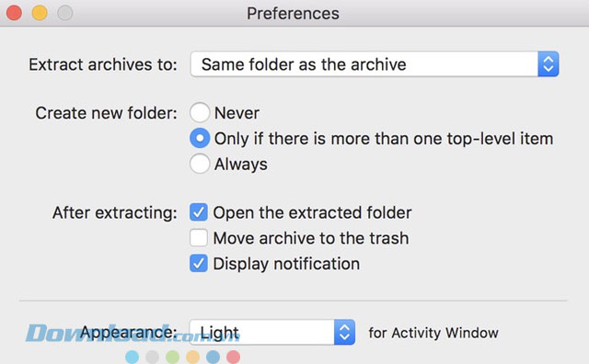
Task: Open the 'Extract archives to' dropdown arrows
Action: (549, 64)
